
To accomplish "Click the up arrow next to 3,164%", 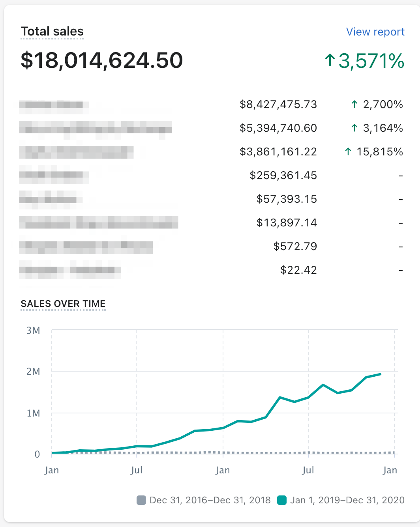I will point(354,128).
